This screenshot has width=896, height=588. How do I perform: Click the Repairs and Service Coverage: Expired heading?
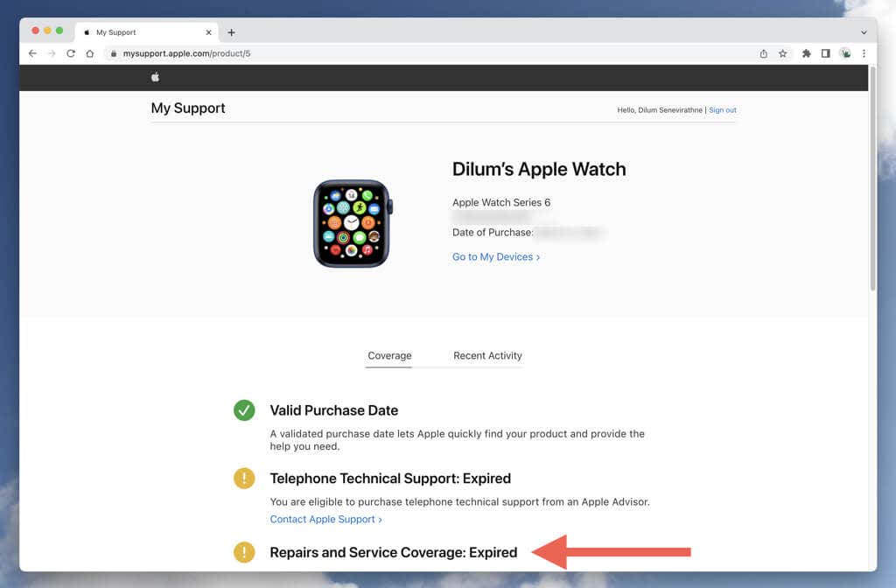click(393, 553)
